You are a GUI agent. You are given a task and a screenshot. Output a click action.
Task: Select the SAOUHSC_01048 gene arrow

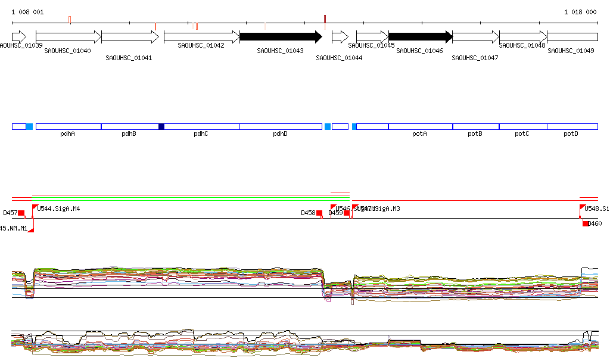click(x=522, y=37)
